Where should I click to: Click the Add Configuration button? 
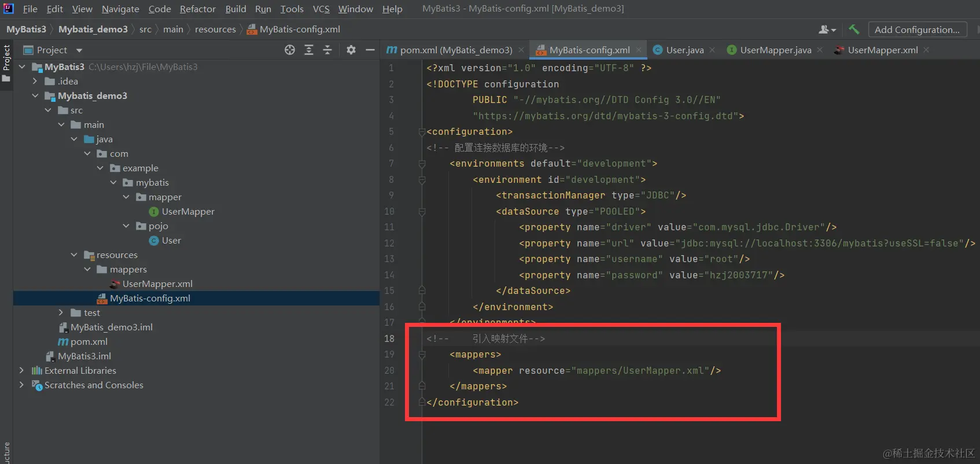tap(917, 30)
